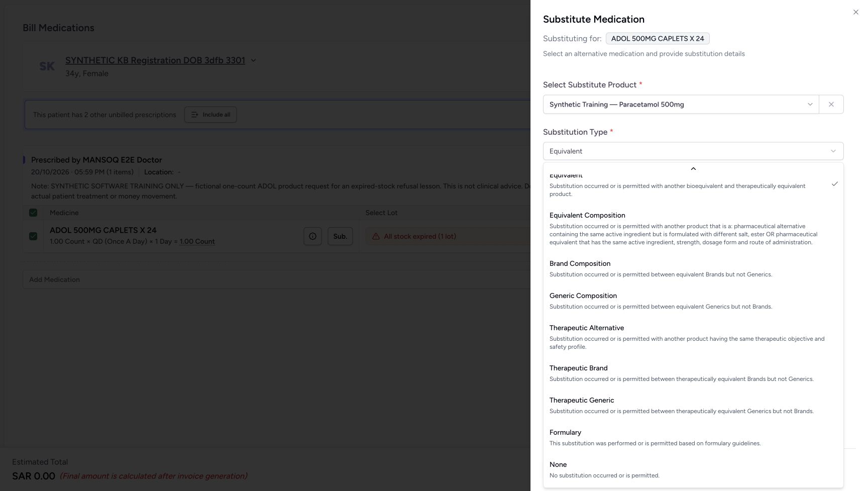This screenshot has width=868, height=491.
Task: Choose Generic Composition substitution type
Action: coord(693,301)
